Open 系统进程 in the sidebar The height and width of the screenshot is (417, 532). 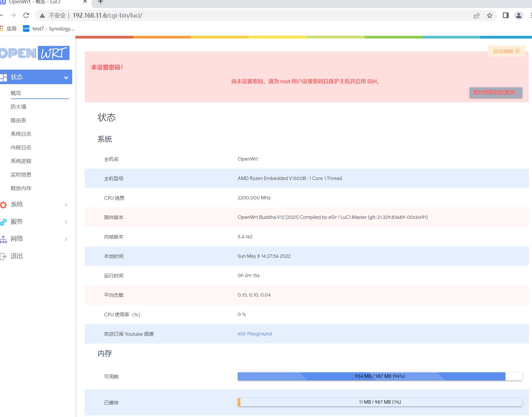click(x=21, y=161)
